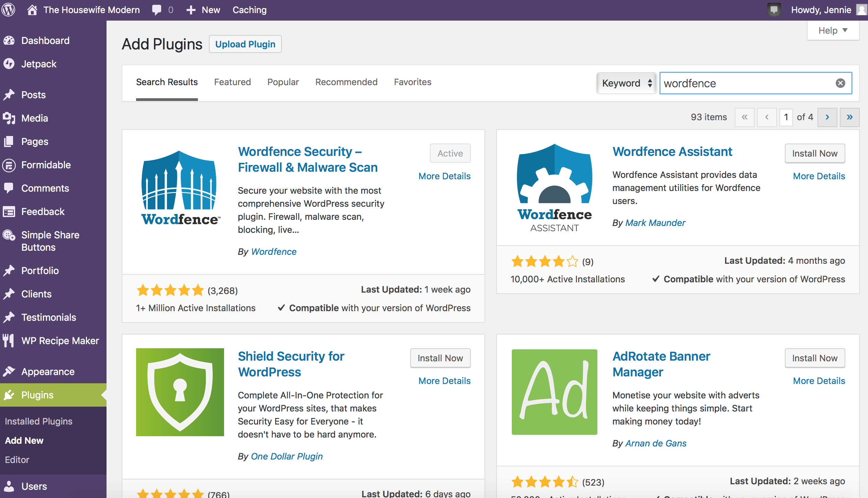
Task: Click the Users person icon in sidebar
Action: (x=9, y=486)
